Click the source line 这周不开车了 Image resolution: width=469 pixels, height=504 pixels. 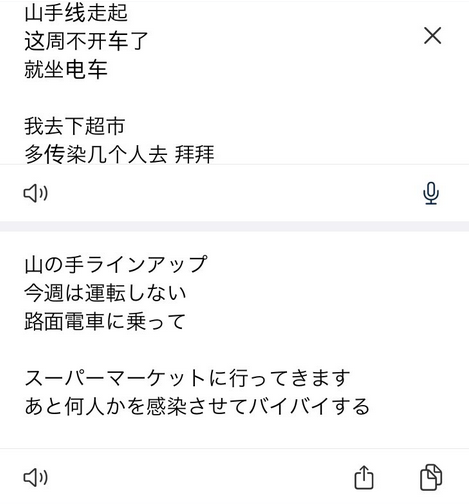(x=86, y=41)
